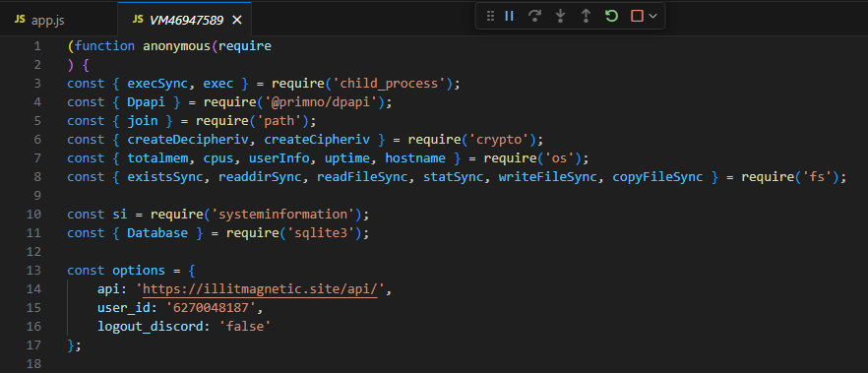Click the 'os' string on line 7
The width and height of the screenshot is (868, 373).
coord(559,158)
